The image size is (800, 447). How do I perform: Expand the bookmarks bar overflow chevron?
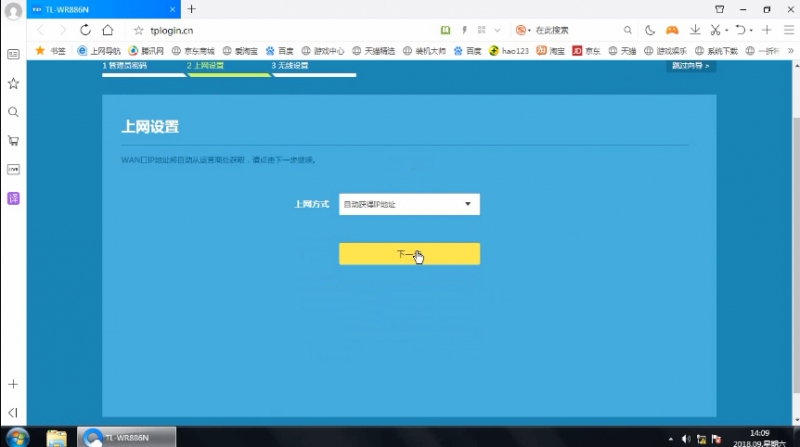pos(791,51)
